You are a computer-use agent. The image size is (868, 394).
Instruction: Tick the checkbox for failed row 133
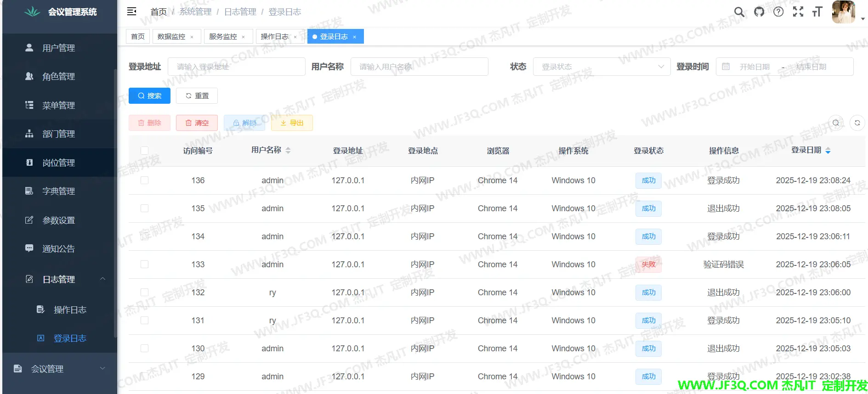144,265
